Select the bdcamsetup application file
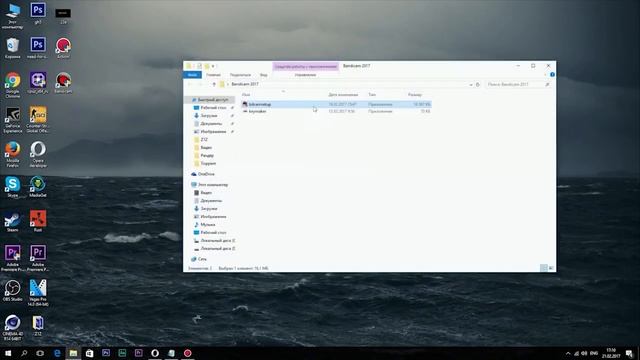This screenshot has height=360, width=640. tap(336, 104)
